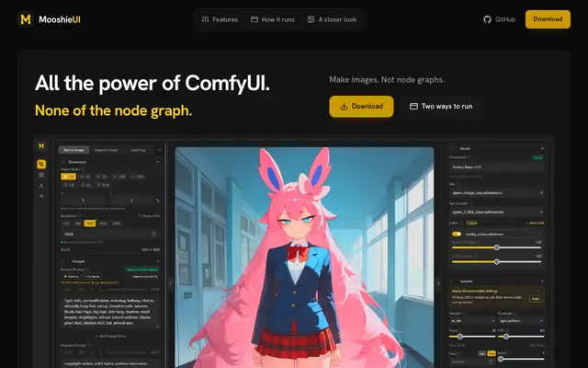Click the expand icon beside the Inpainting tab

click(159, 150)
